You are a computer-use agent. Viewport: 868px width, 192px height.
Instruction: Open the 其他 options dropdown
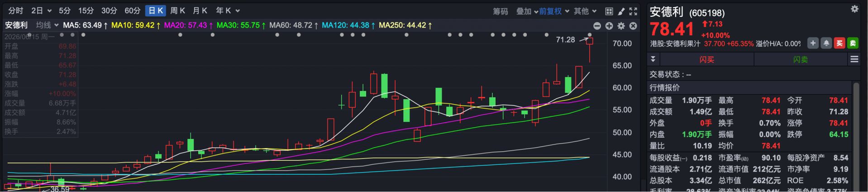[586, 11]
